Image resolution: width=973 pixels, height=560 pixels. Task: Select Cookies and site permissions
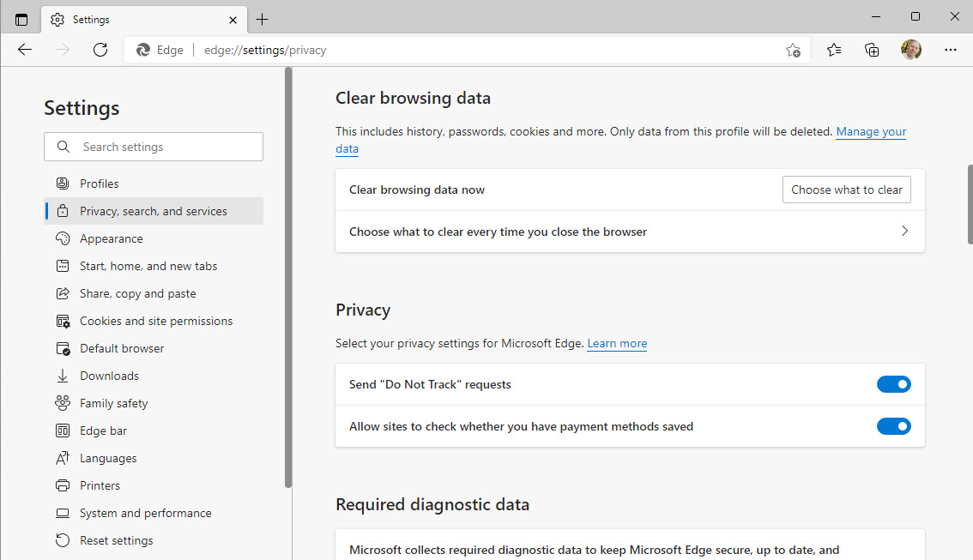(x=156, y=321)
